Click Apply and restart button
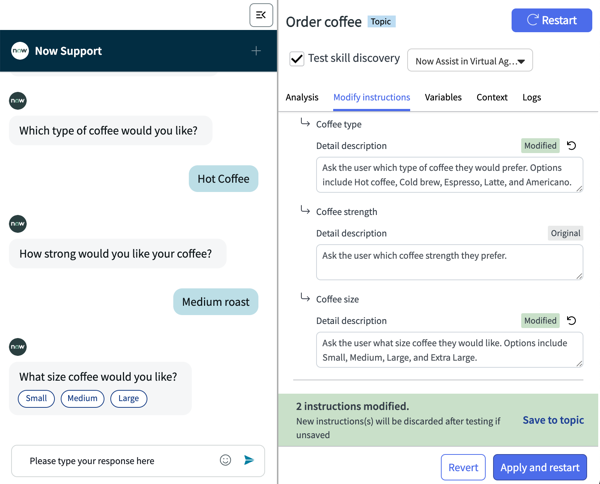The image size is (600, 484). 540,467
